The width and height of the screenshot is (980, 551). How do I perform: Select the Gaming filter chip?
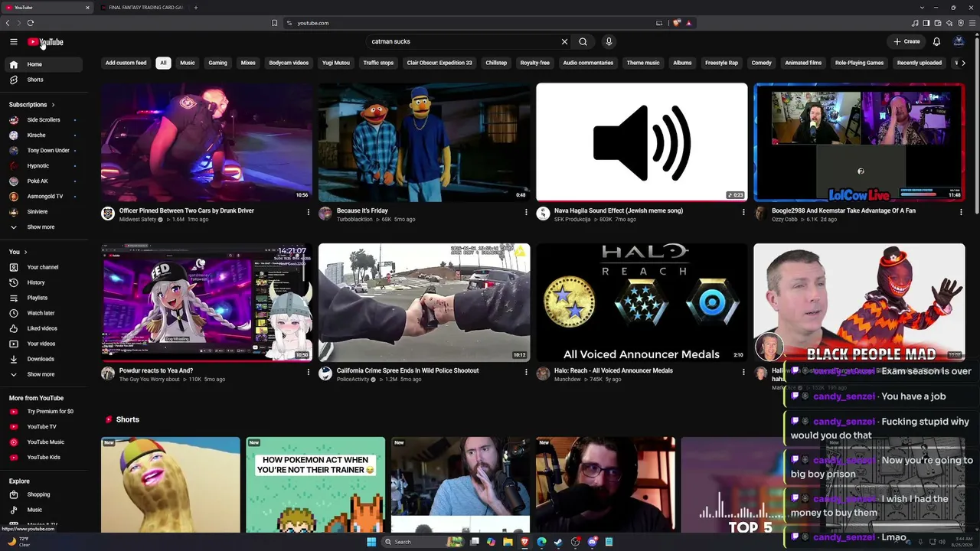217,63
